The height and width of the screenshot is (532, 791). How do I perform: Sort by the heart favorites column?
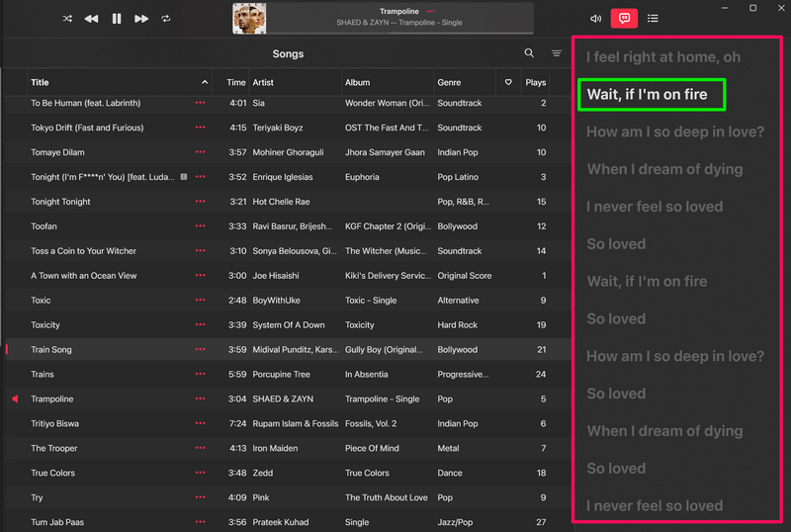(x=508, y=82)
